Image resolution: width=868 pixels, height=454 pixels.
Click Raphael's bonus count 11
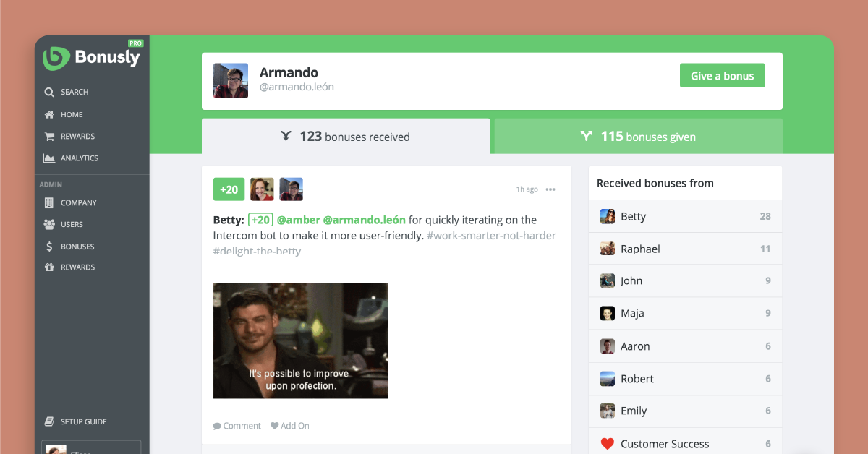765,249
